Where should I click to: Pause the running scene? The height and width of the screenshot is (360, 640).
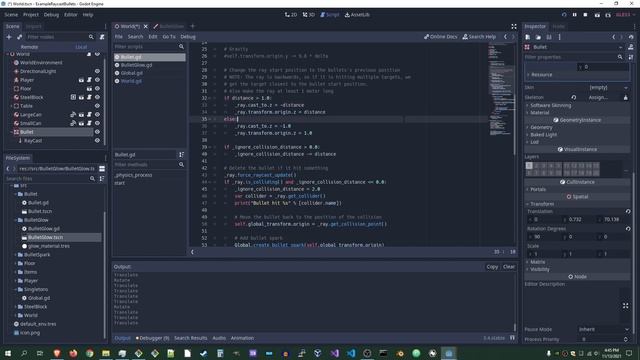575,15
